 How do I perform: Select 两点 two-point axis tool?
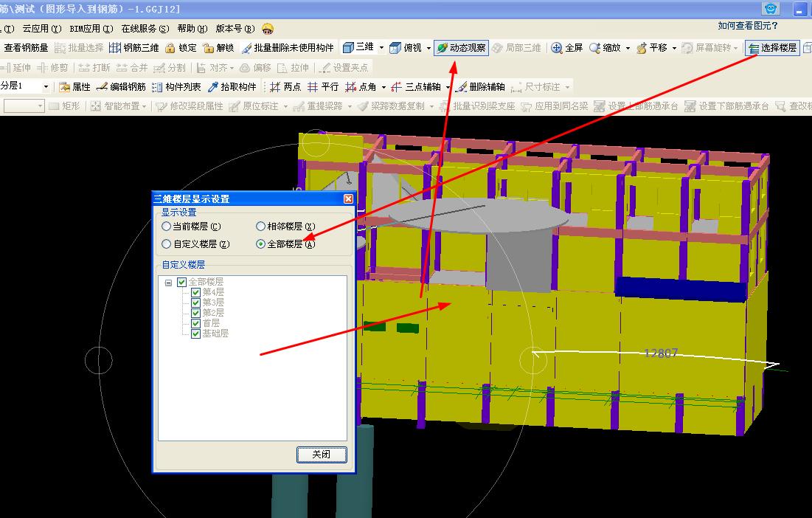point(285,86)
